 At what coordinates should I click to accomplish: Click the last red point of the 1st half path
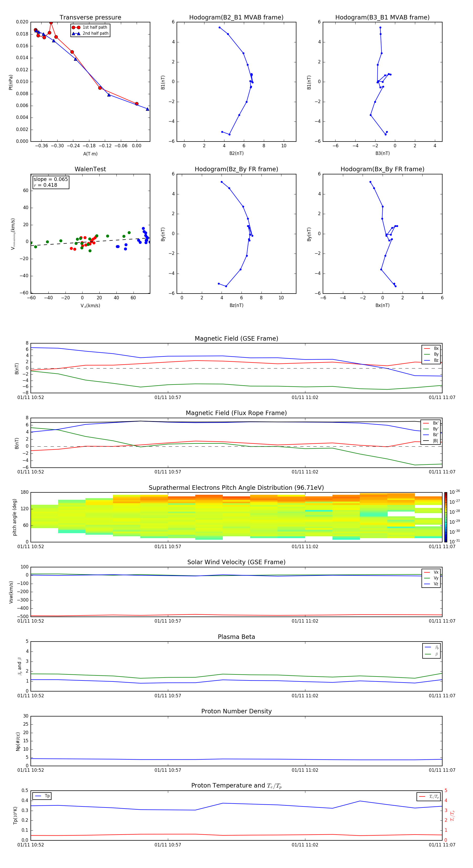tap(137, 104)
